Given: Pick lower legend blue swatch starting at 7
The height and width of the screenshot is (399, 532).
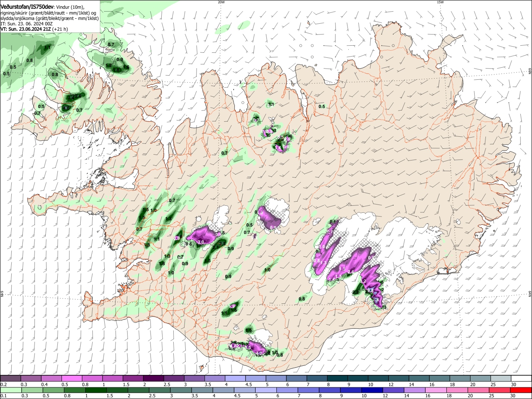Looking at the screenshot, I should tap(308, 390).
